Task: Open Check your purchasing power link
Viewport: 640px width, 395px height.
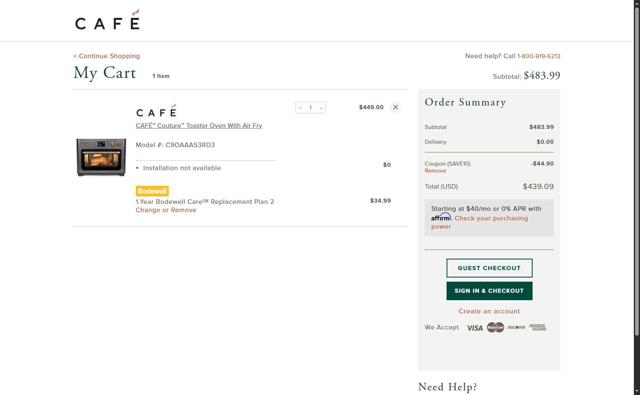Action: 480,222
